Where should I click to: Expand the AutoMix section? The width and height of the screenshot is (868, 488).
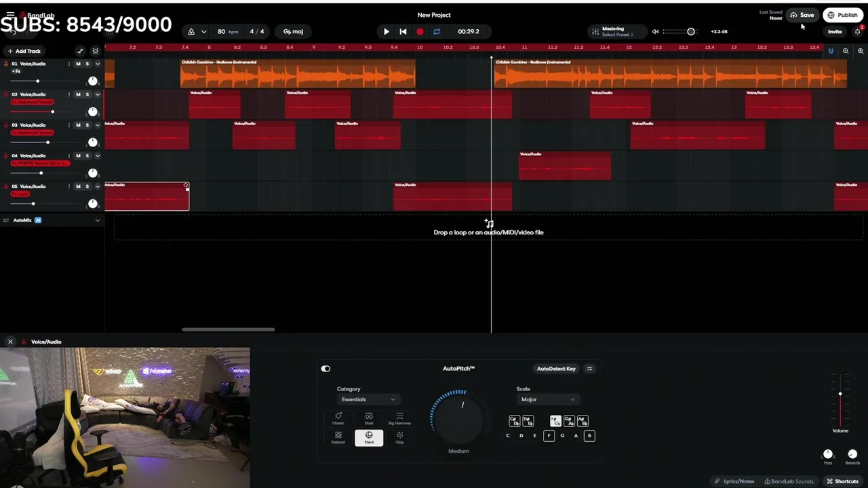(98, 220)
